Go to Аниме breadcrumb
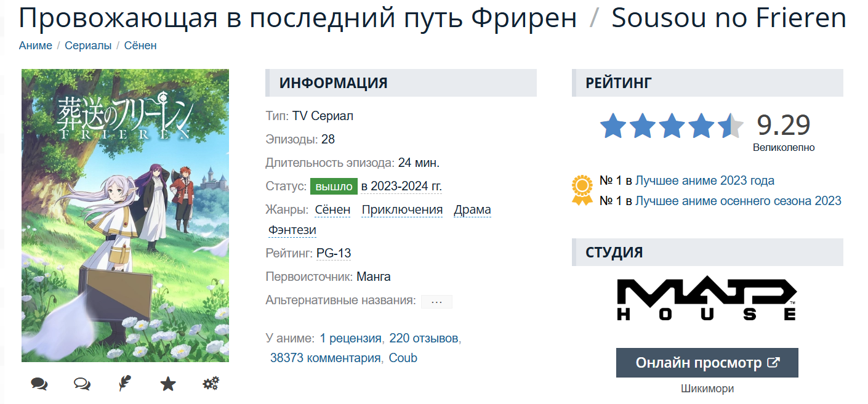This screenshot has height=404, width=868. click(36, 46)
